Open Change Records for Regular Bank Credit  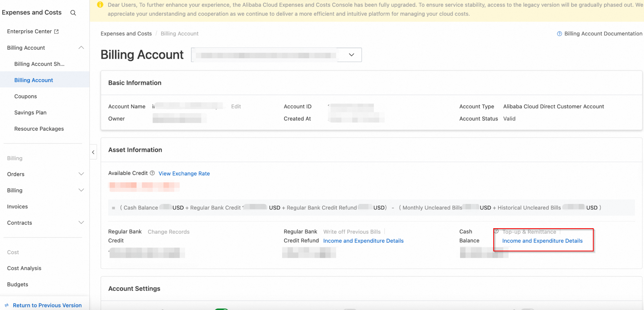pyautogui.click(x=169, y=232)
